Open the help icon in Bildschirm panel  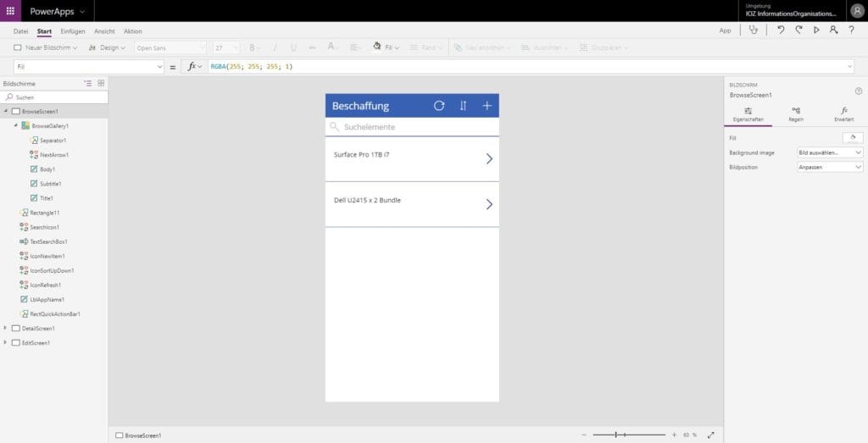[858, 91]
